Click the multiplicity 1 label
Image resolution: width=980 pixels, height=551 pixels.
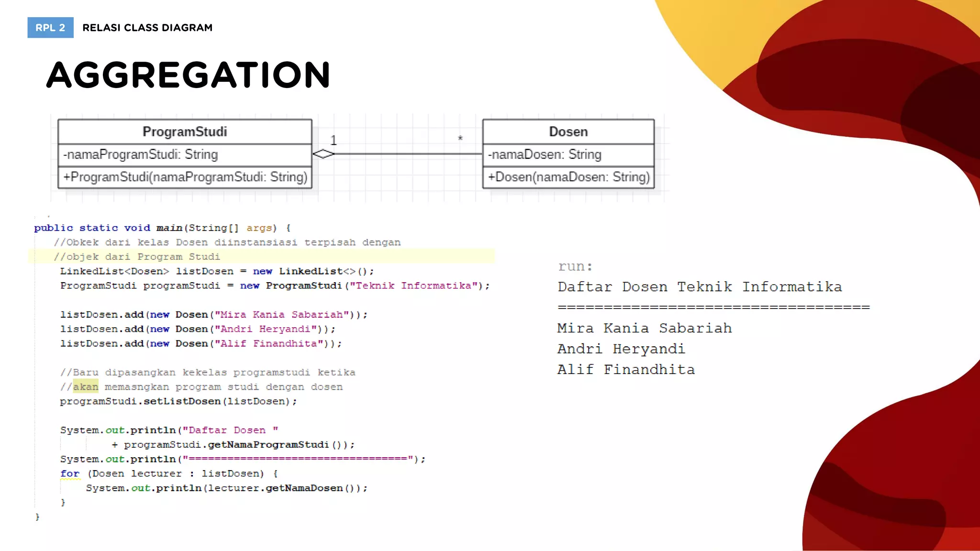(x=334, y=140)
